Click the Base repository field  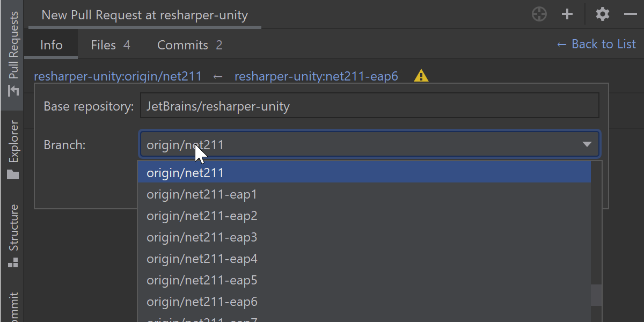pos(369,106)
